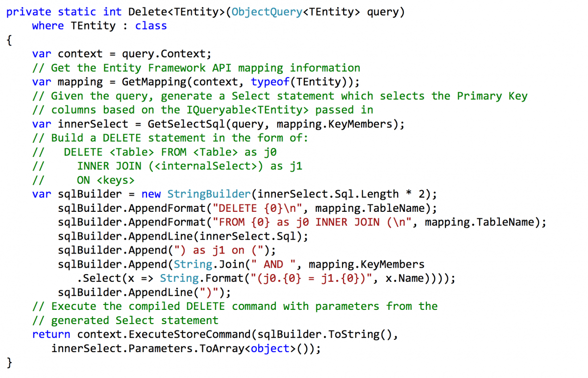Click the comment about Entity Framework API mapping

pyautogui.click(x=196, y=67)
